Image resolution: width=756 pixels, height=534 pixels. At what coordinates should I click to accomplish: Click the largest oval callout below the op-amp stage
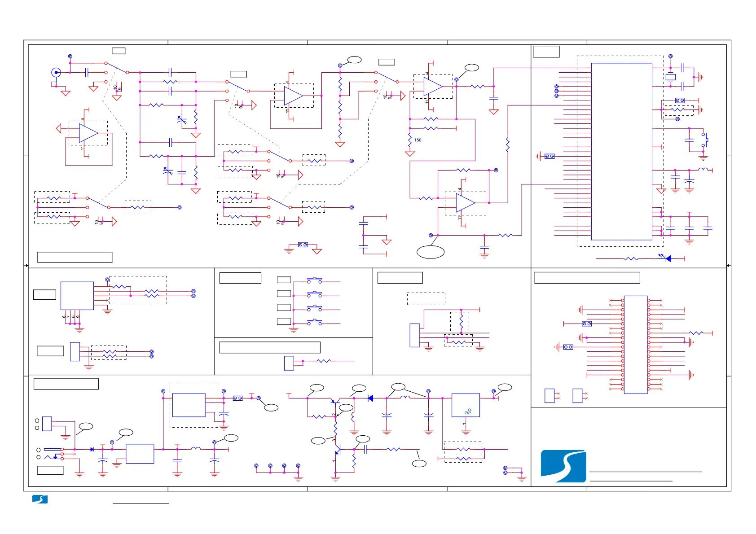point(431,252)
